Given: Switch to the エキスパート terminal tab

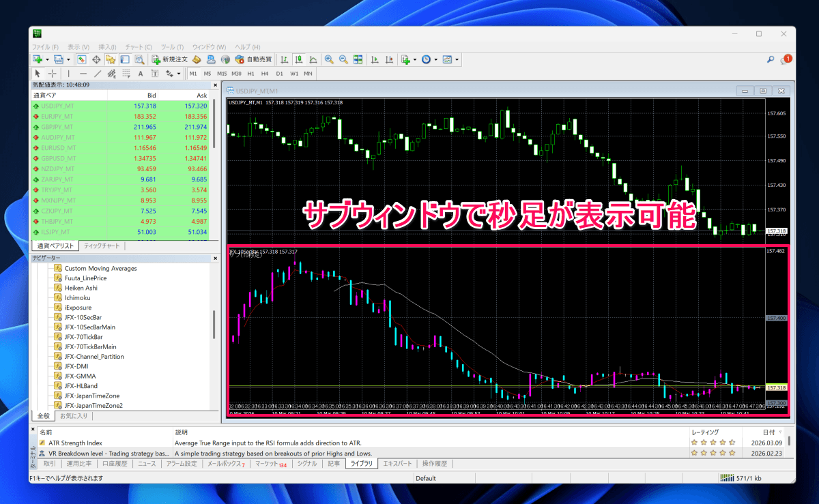Looking at the screenshot, I should 397,464.
